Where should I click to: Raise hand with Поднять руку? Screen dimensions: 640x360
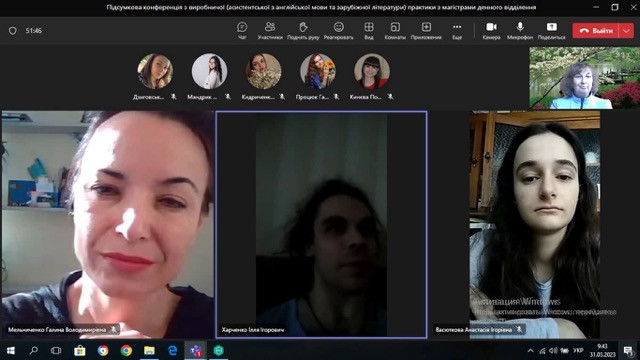[x=303, y=31]
